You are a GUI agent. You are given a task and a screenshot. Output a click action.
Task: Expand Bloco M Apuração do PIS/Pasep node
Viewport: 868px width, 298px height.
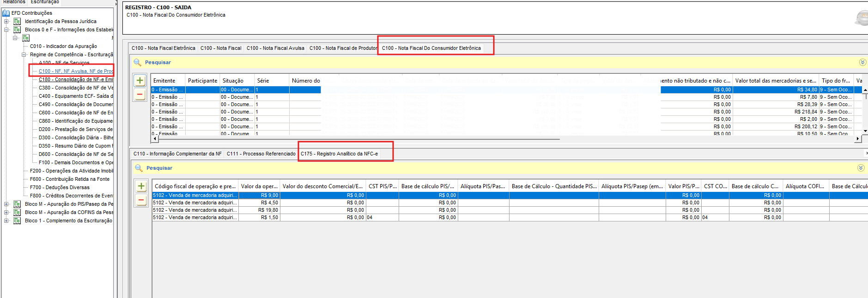click(x=6, y=204)
